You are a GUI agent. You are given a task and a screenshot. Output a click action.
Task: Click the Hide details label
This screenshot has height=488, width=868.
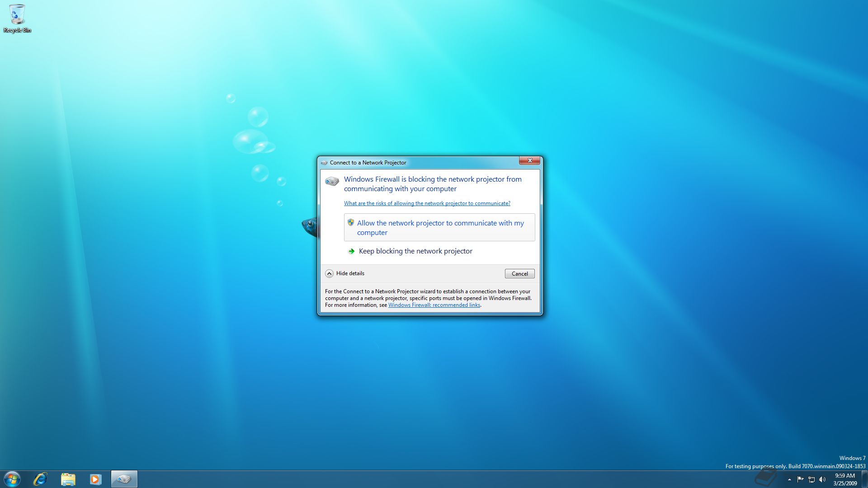pyautogui.click(x=350, y=273)
